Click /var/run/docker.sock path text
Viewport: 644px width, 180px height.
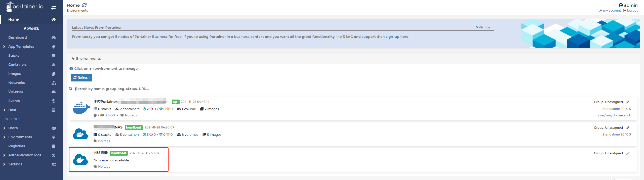click(614, 115)
